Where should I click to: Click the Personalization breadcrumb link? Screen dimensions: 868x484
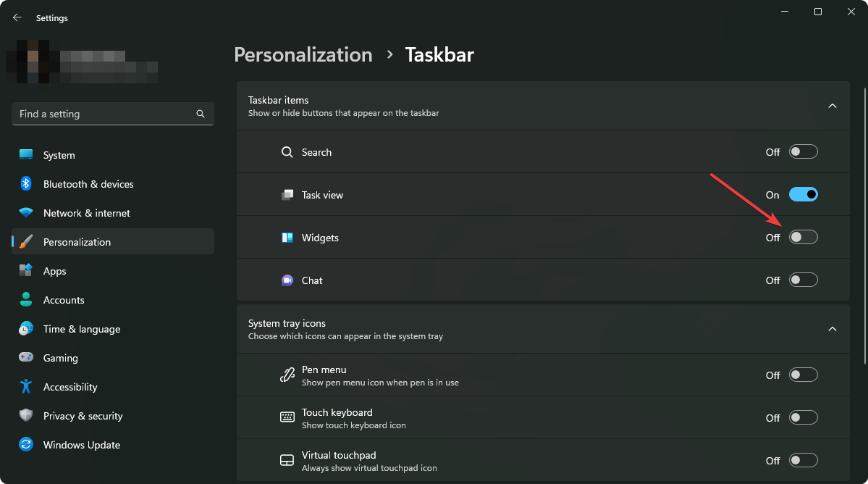303,54
